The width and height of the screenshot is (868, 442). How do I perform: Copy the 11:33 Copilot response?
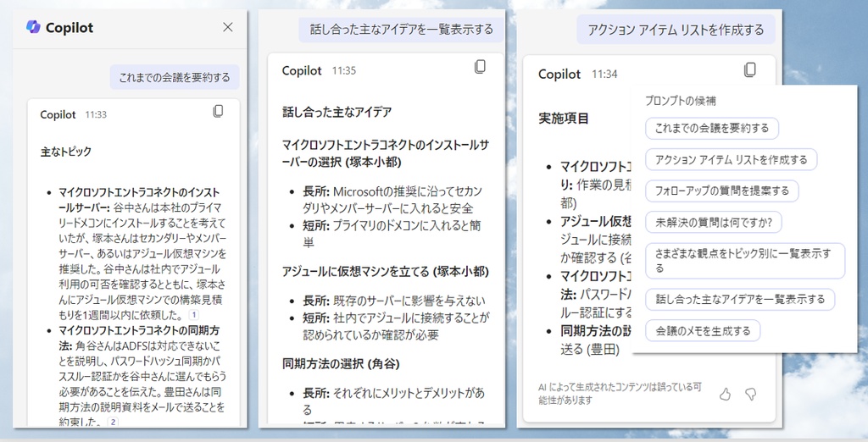(x=218, y=111)
